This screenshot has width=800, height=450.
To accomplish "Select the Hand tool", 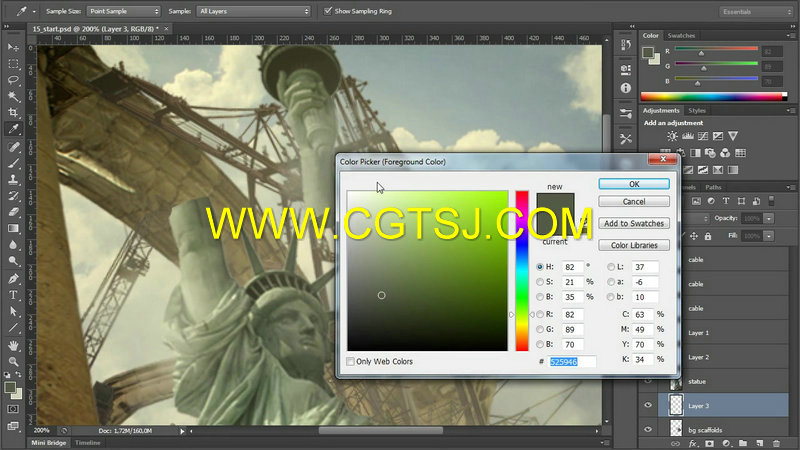I will coord(13,345).
